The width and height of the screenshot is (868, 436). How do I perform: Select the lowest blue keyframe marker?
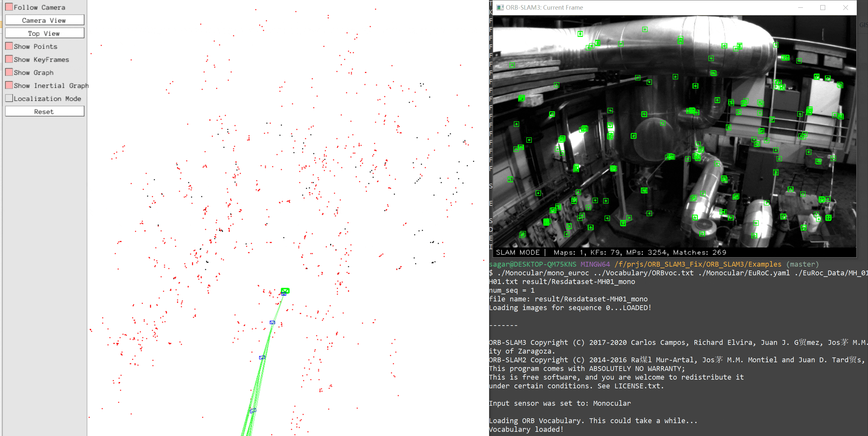pos(253,410)
